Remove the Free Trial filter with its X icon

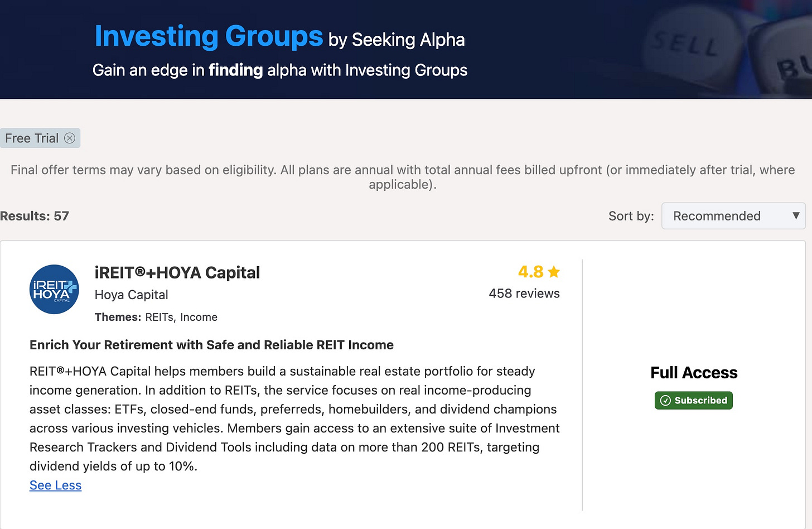[70, 138]
